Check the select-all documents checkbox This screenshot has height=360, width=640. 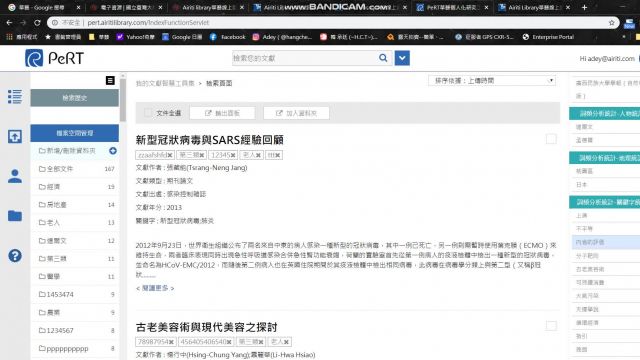[148, 113]
